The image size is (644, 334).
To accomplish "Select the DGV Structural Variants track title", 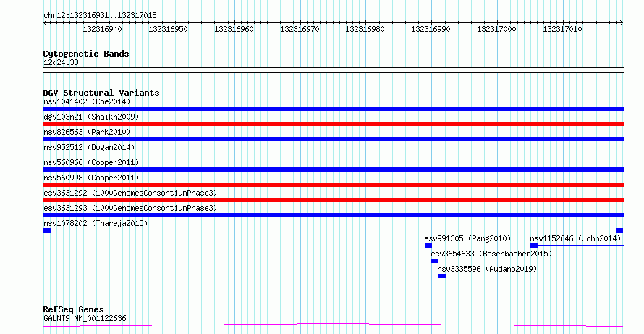I will coord(101,93).
